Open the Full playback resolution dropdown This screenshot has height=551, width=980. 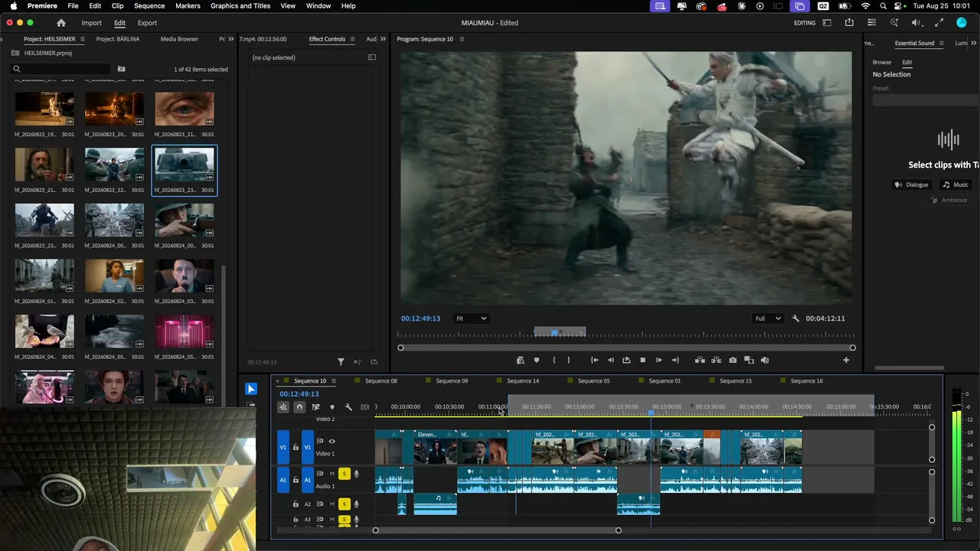point(768,318)
